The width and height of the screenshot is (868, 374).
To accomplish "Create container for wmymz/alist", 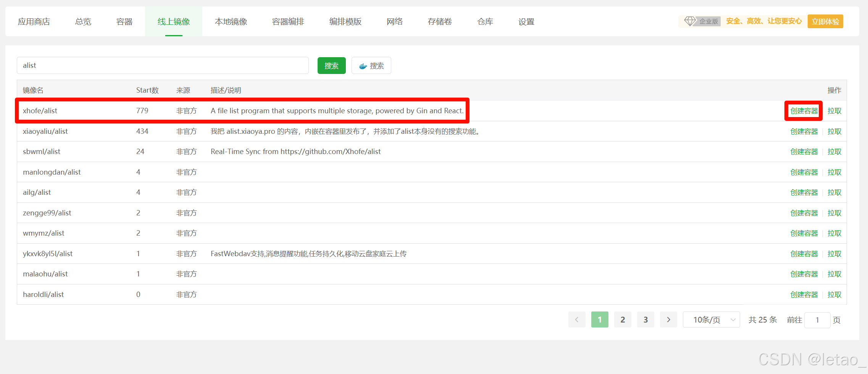I will point(804,233).
